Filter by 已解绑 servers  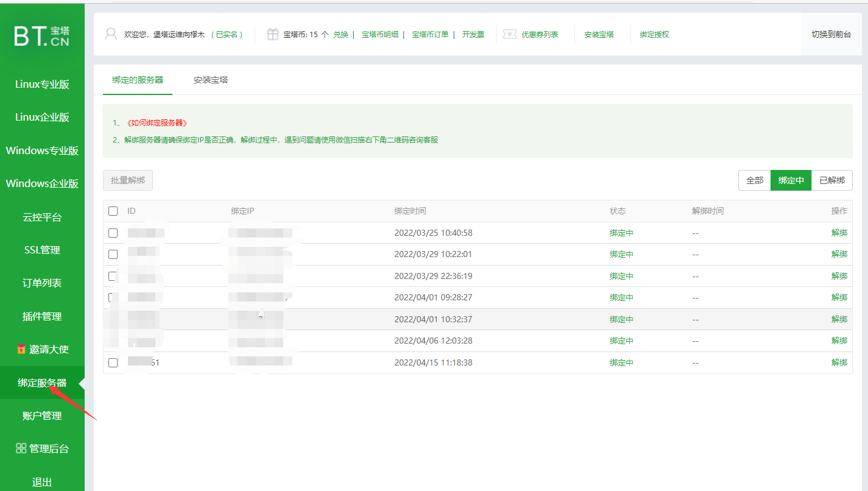point(832,180)
